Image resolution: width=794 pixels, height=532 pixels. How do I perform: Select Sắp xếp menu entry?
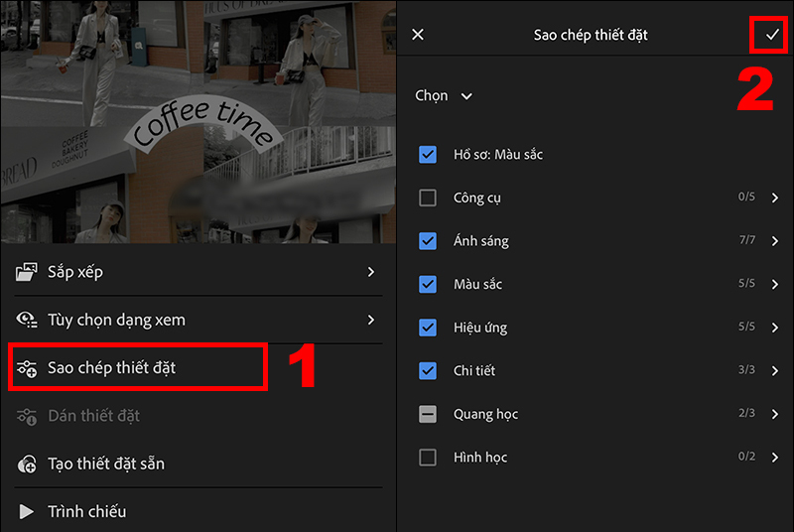click(x=198, y=272)
